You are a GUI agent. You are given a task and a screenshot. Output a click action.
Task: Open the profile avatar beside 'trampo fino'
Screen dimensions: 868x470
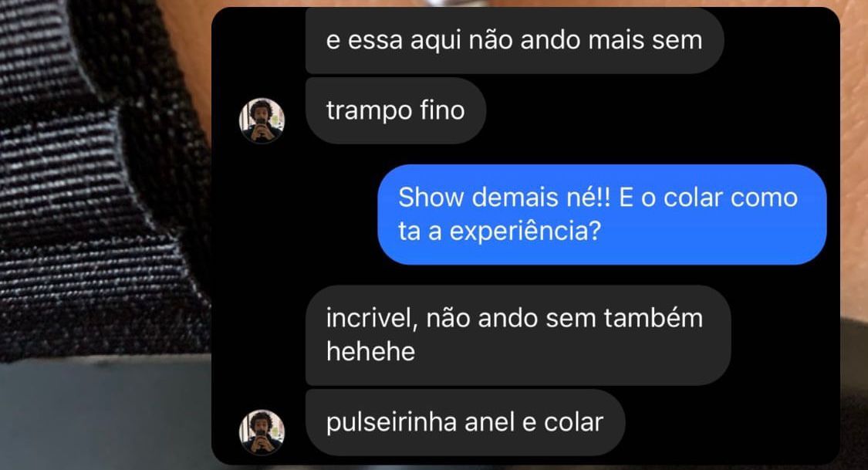tap(262, 120)
